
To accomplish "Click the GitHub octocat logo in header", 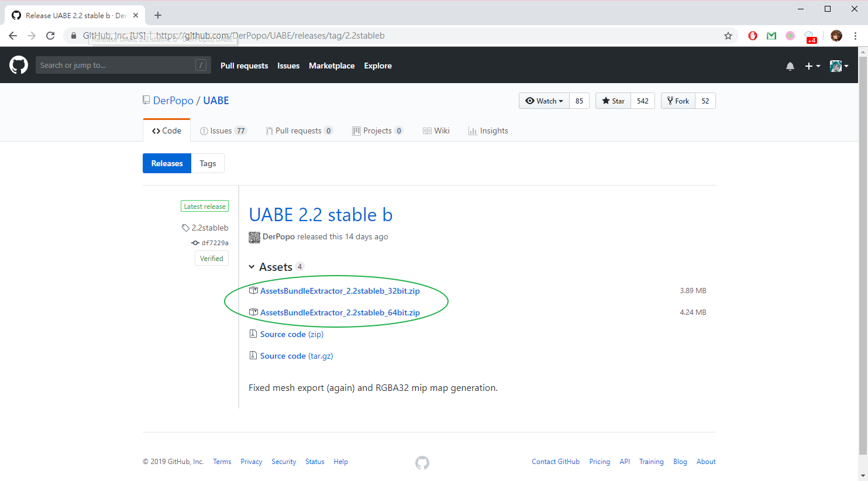I will tap(19, 65).
